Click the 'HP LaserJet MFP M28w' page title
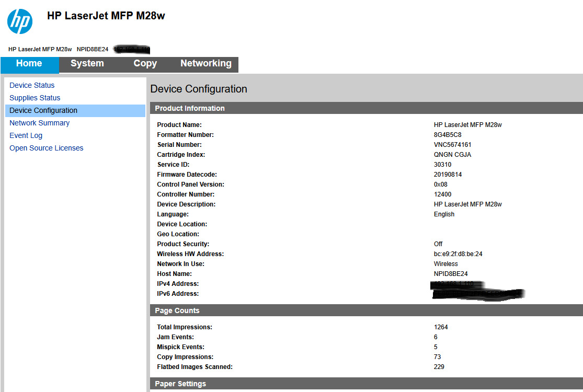This screenshot has height=392, width=583. tap(106, 16)
